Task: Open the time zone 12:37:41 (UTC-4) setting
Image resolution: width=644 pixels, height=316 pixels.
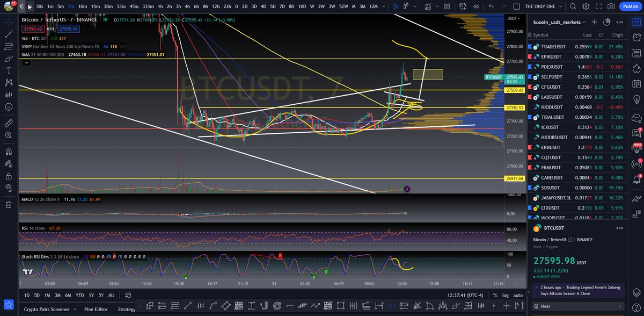Action: coord(465,295)
